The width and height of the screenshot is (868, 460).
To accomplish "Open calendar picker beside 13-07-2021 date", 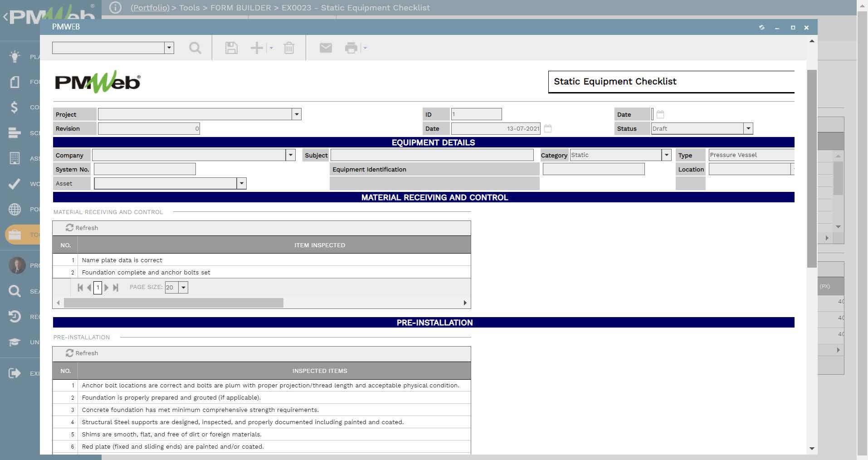I will (548, 128).
